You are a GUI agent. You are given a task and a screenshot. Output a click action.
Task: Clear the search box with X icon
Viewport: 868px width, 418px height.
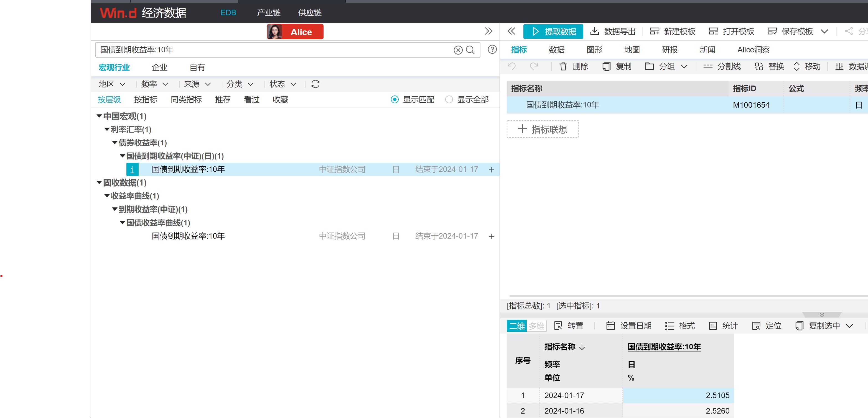coord(458,50)
